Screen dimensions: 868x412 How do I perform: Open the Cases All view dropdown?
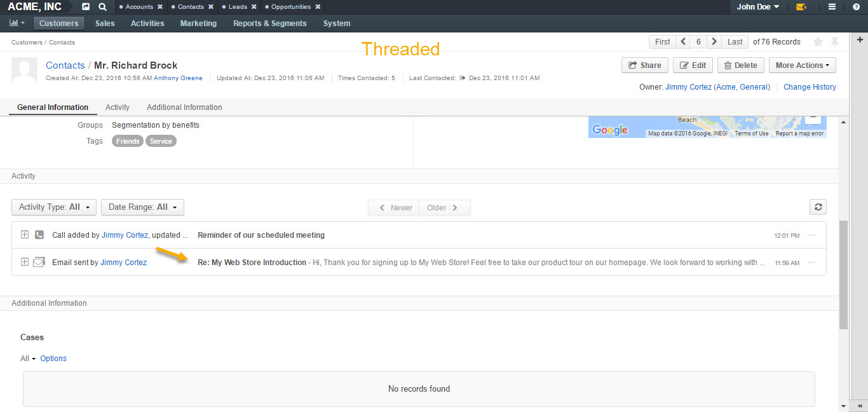coord(28,359)
